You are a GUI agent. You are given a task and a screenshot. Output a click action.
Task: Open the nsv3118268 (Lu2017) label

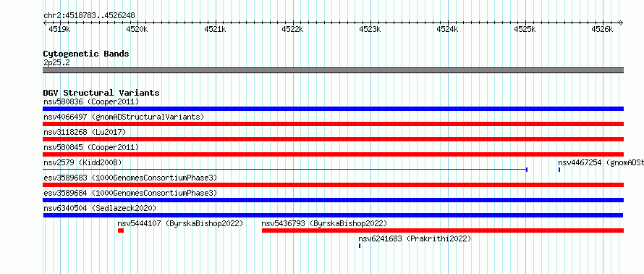point(85,132)
